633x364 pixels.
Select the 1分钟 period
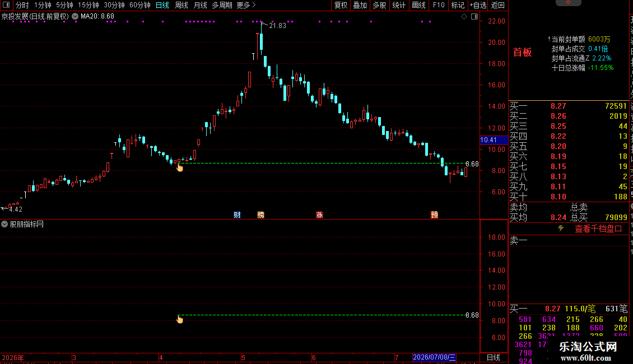[43, 5]
